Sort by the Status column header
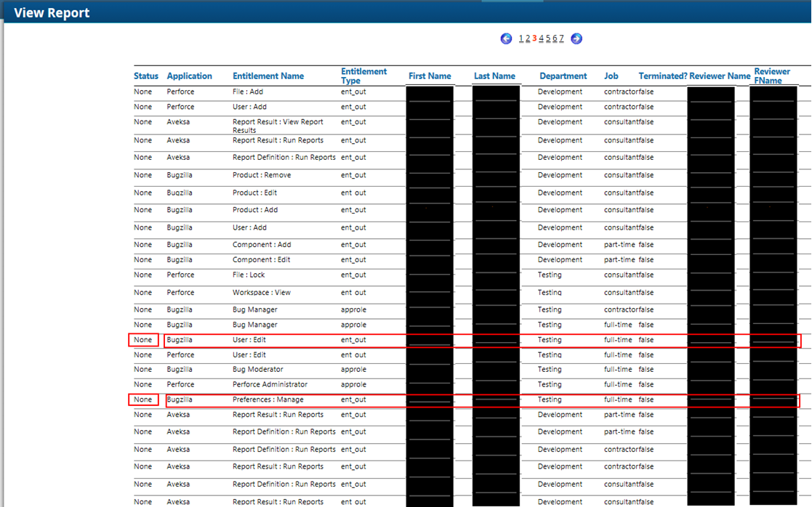This screenshot has width=812, height=507. click(145, 76)
